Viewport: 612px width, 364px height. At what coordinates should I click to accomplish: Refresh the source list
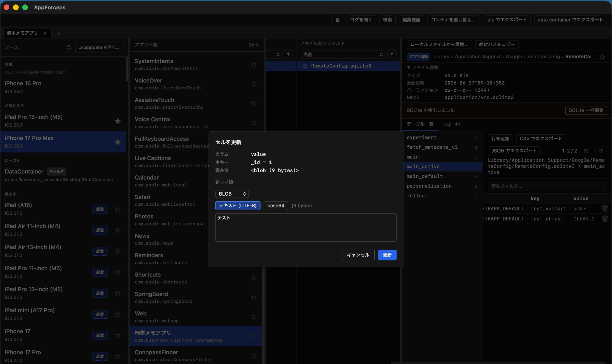(x=69, y=47)
